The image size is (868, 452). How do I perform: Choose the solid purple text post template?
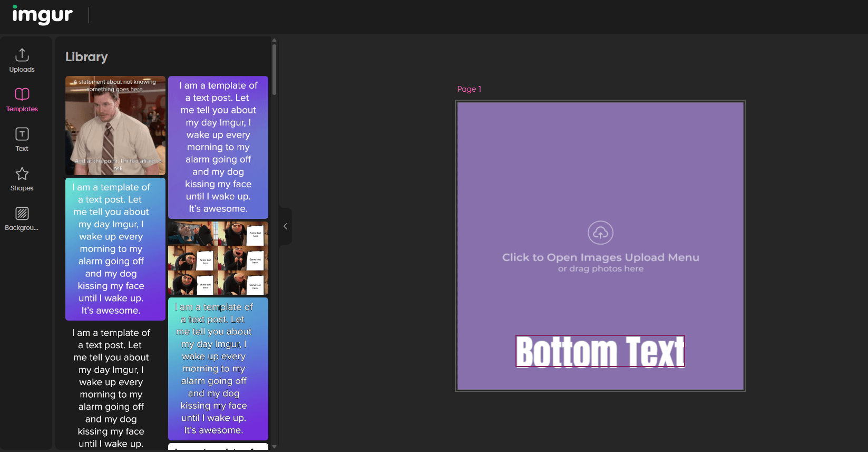pos(218,147)
